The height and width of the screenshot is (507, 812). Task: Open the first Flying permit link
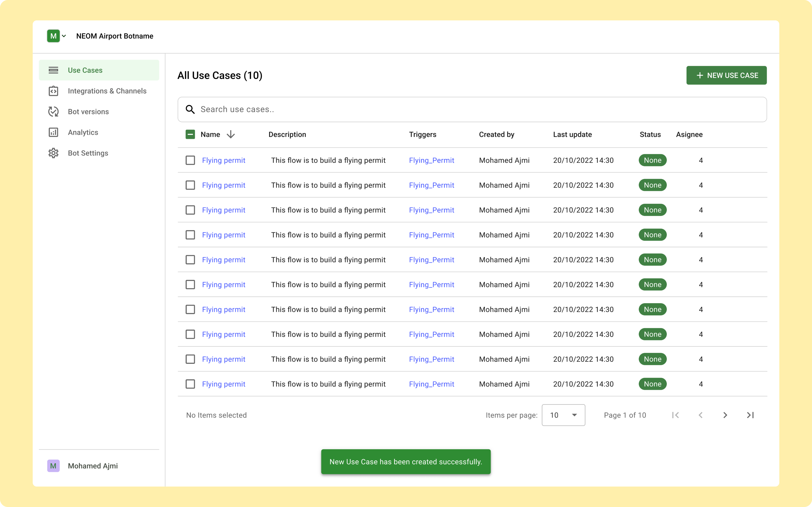(224, 160)
